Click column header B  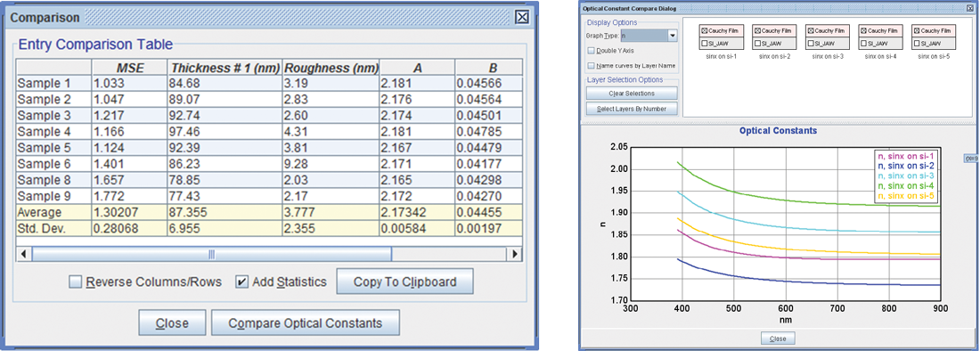pos(488,68)
